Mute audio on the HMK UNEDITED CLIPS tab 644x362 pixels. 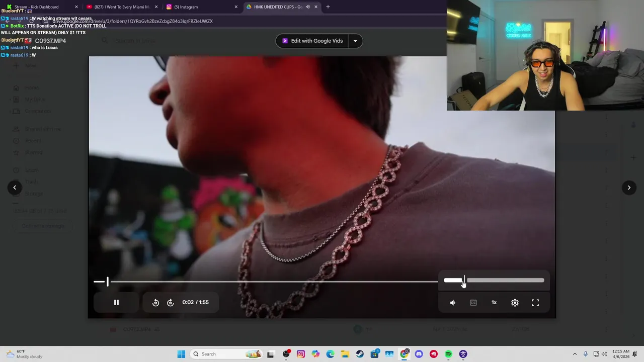pyautogui.click(x=307, y=7)
